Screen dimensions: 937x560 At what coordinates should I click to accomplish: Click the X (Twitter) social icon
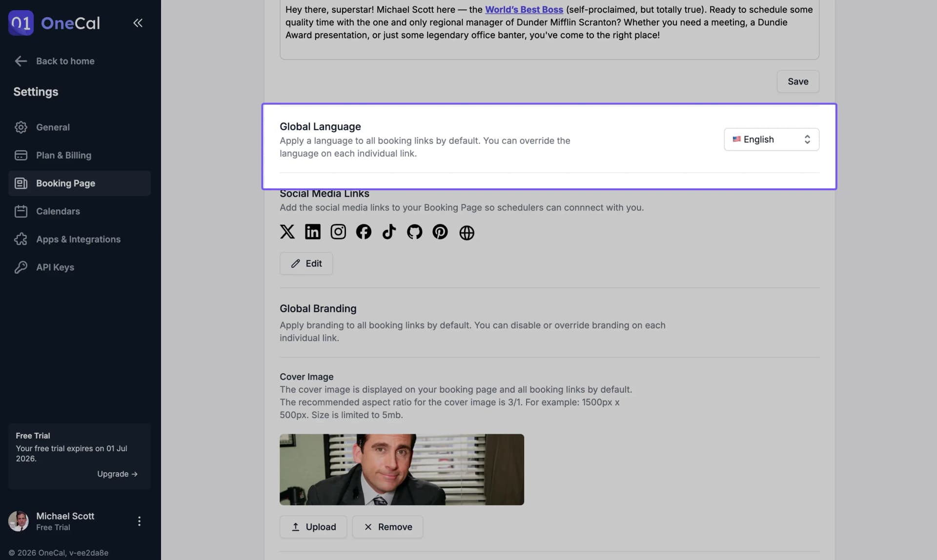tap(287, 232)
